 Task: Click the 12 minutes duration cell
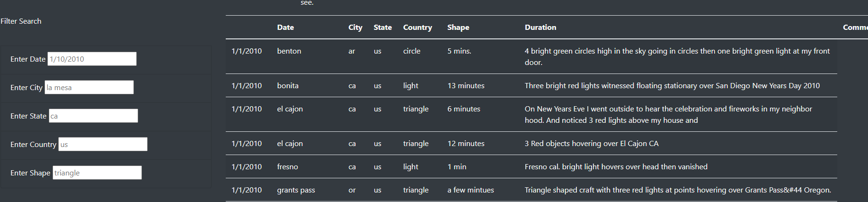click(466, 144)
